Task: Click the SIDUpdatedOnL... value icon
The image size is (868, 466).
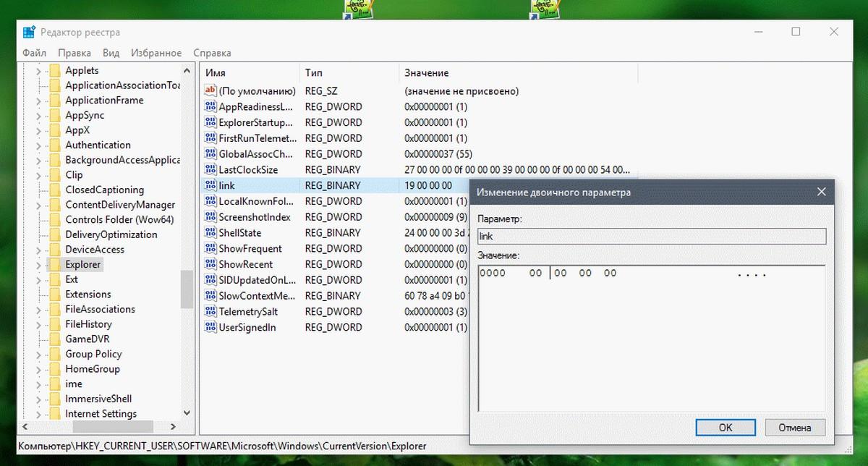Action: coord(210,280)
